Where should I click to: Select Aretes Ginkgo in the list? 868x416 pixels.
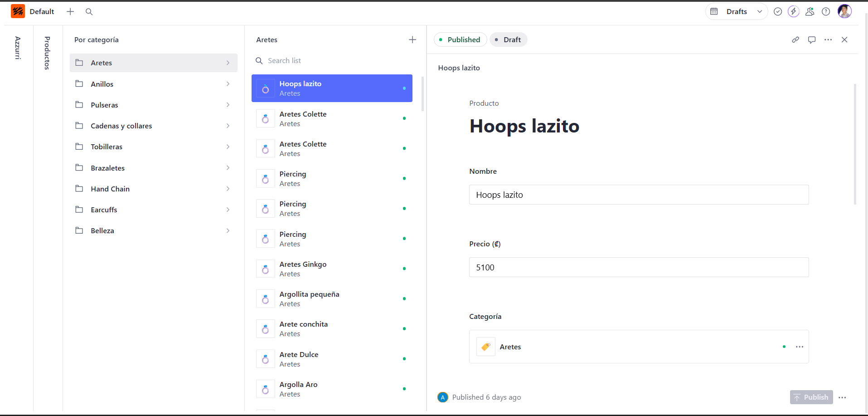(x=332, y=269)
